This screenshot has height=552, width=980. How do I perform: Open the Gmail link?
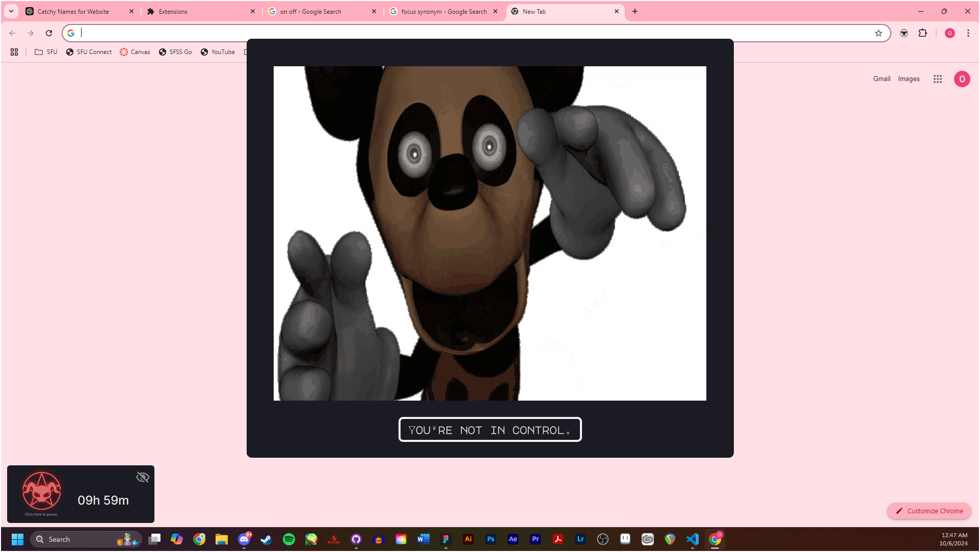(881, 79)
